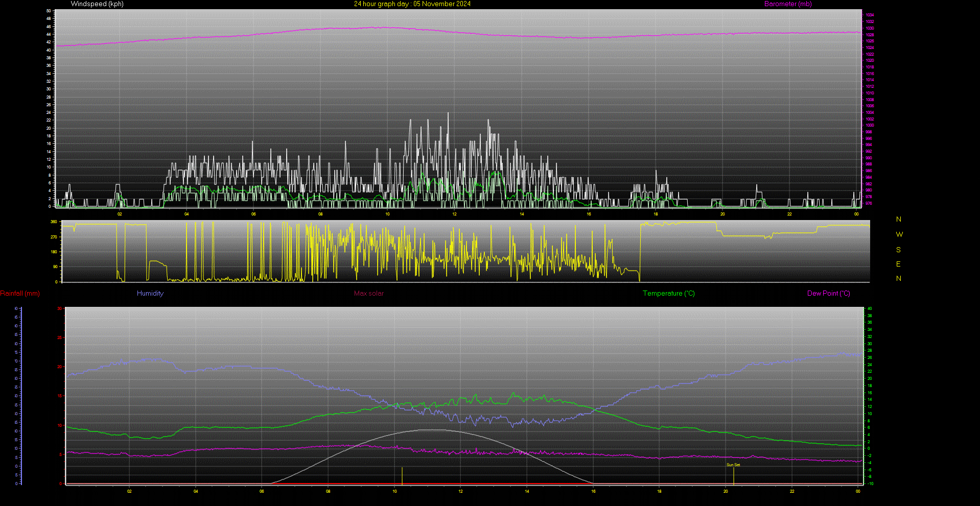Viewport: 980px width, 506px height.
Task: Click the unlabeled yellow marker near hour 10 on the lower chart
Action: tap(402, 475)
